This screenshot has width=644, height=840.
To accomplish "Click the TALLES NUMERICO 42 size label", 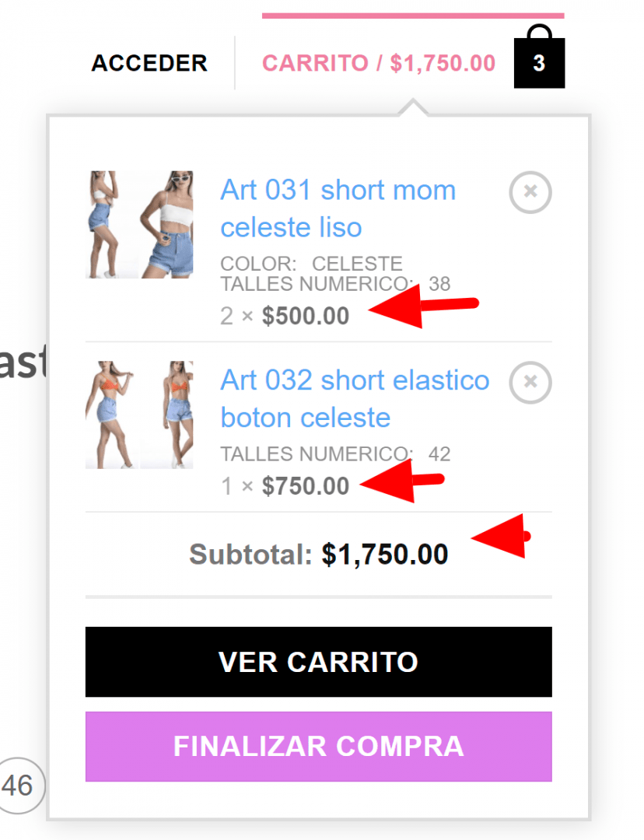I will (335, 453).
